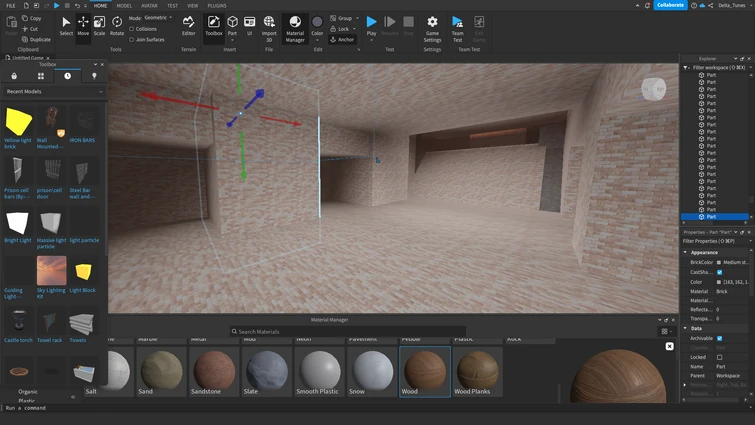Image resolution: width=755 pixels, height=425 pixels.
Task: Click the Import 3D icon
Action: [269, 24]
